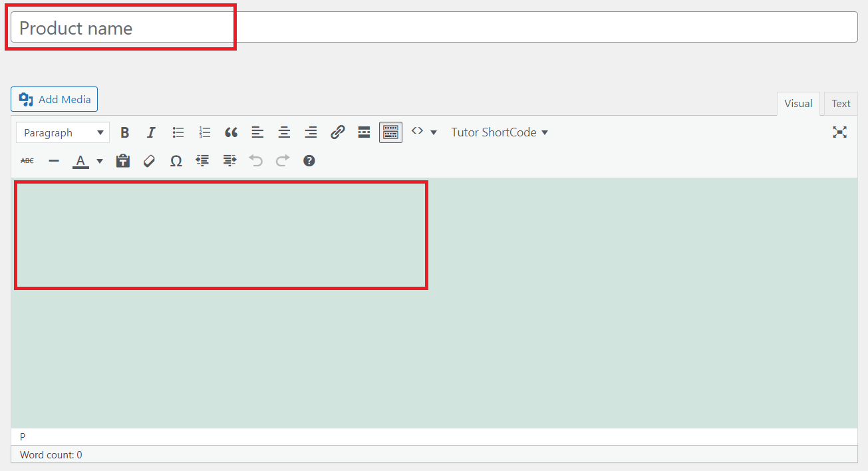Switch to the Text editor tab
Viewport: 868px width, 471px height.
tap(841, 104)
